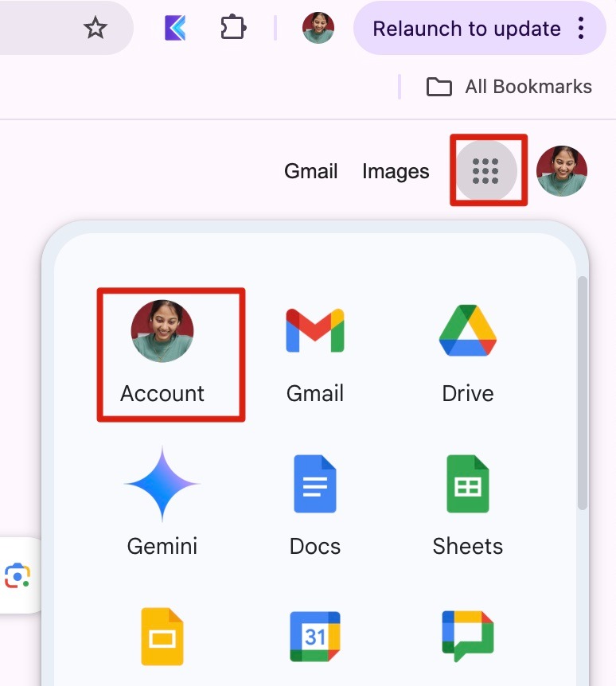Open Gemini from the apps panel

coord(162,502)
